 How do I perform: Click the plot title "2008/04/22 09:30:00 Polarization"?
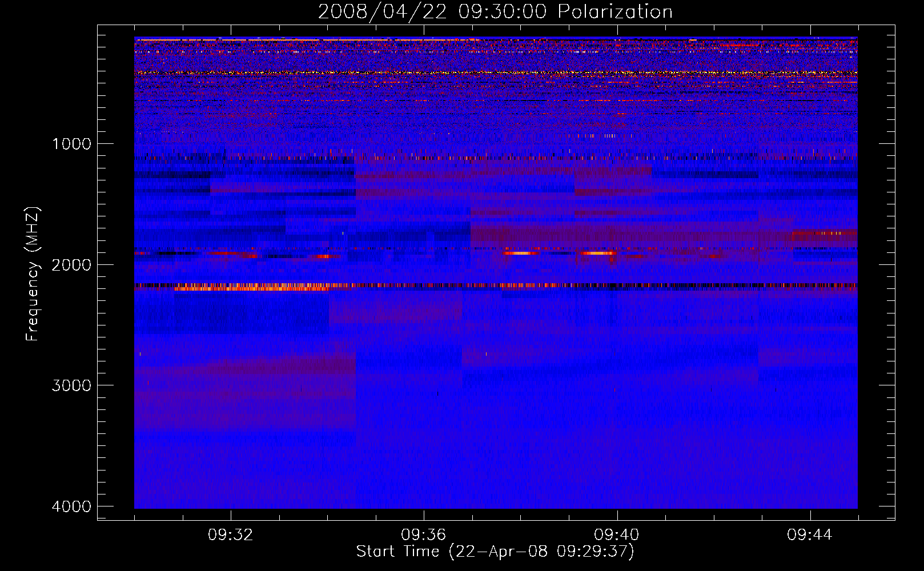(495, 12)
